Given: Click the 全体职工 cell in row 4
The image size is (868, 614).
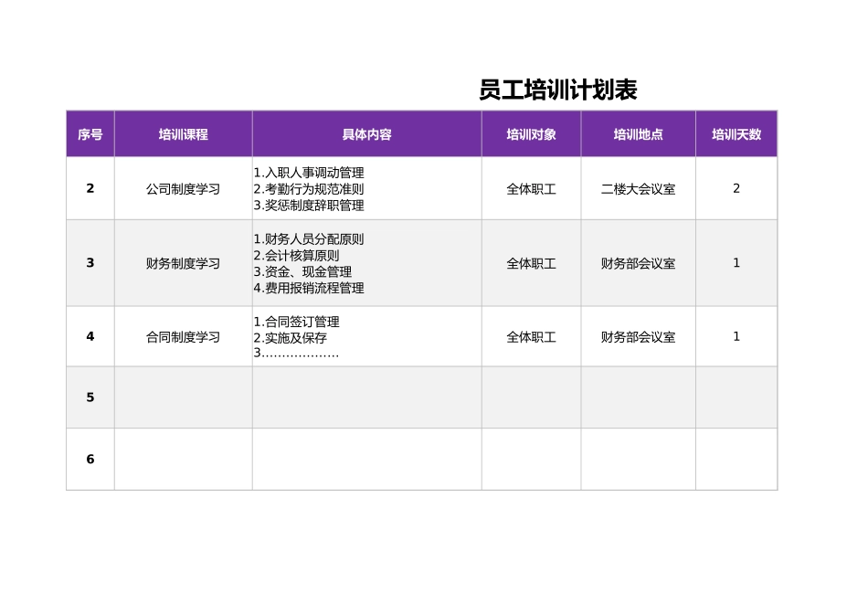Looking at the screenshot, I should (x=532, y=336).
